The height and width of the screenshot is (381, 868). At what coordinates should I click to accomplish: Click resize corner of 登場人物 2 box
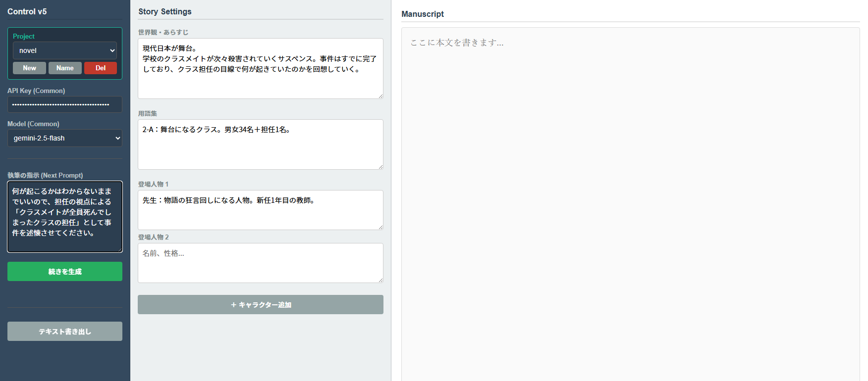coord(380,280)
